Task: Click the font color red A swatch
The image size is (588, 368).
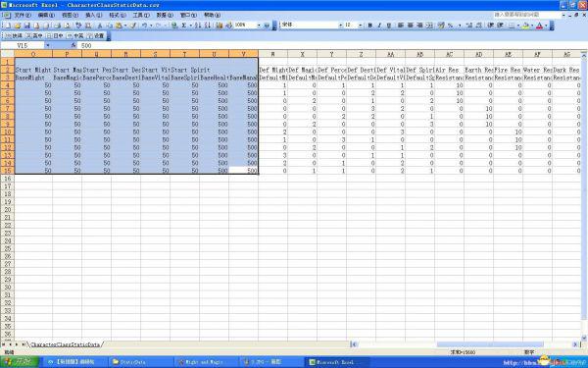Action: click(539, 26)
